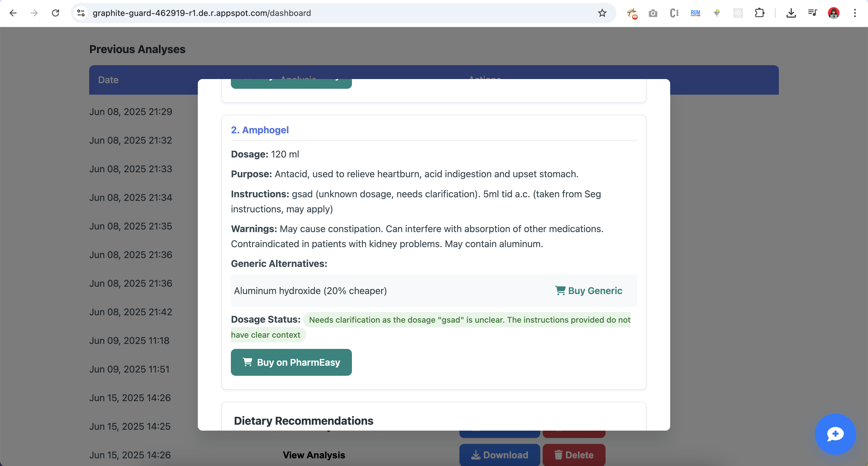Open the Chrome three-dot menu
Image resolution: width=868 pixels, height=466 pixels.
(855, 13)
